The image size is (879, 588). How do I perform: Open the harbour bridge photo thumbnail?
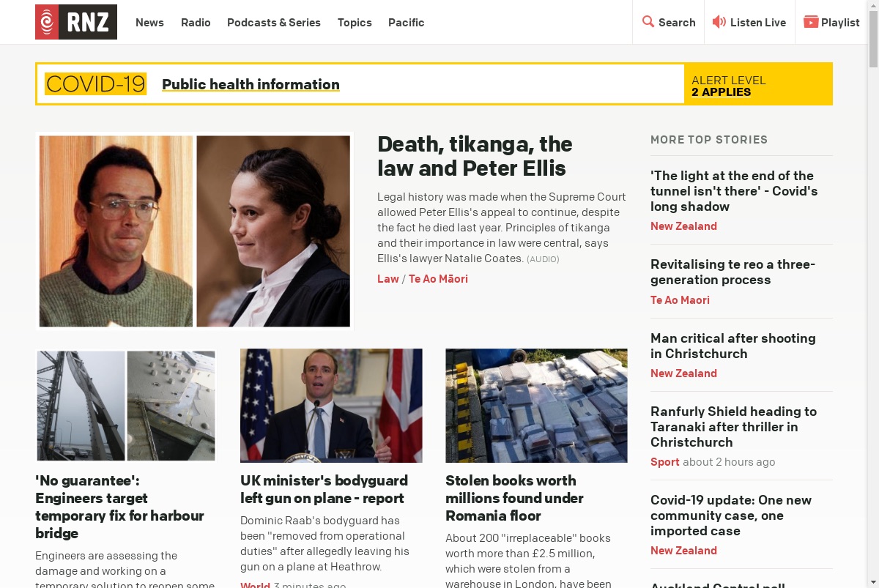point(126,406)
